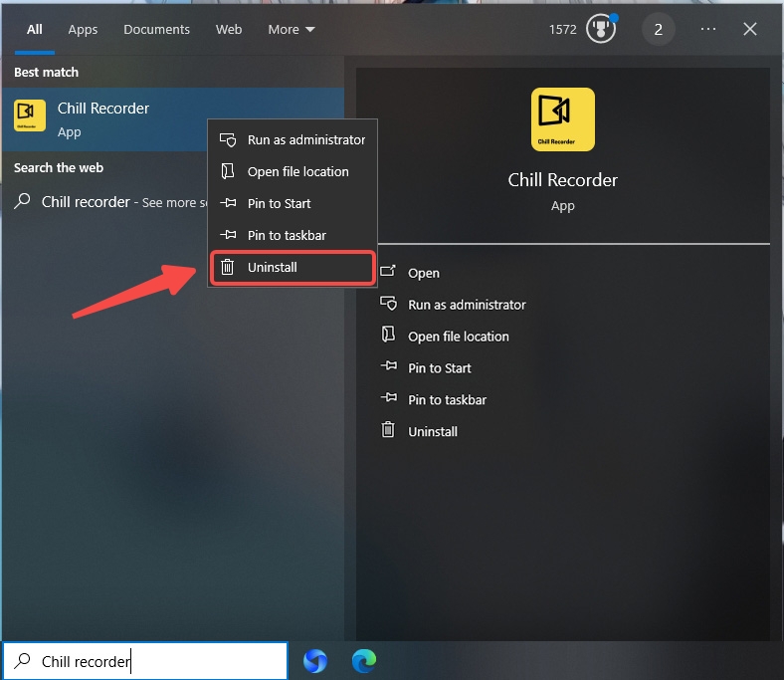The height and width of the screenshot is (680, 784).
Task: Click the file location icon in context menu
Action: click(x=228, y=171)
